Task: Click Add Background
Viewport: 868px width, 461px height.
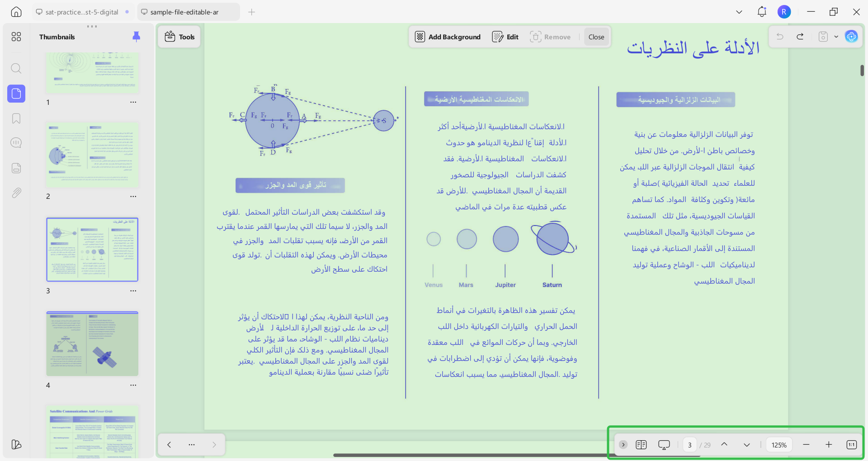Action: [448, 37]
